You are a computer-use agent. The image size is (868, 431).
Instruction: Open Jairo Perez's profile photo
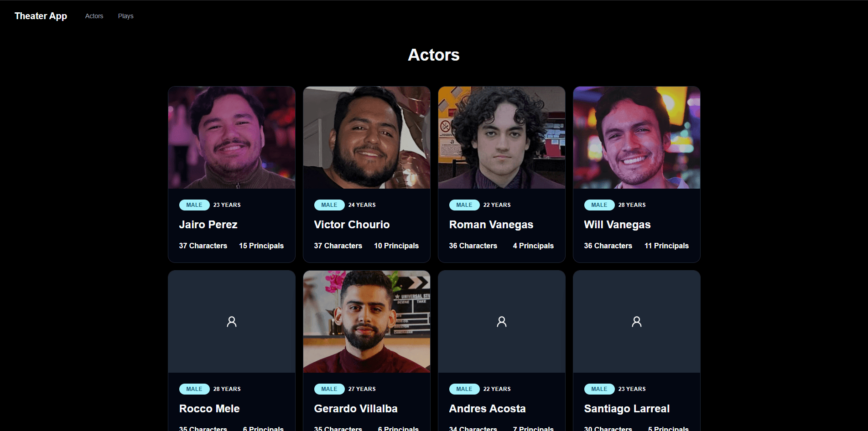[232, 138]
